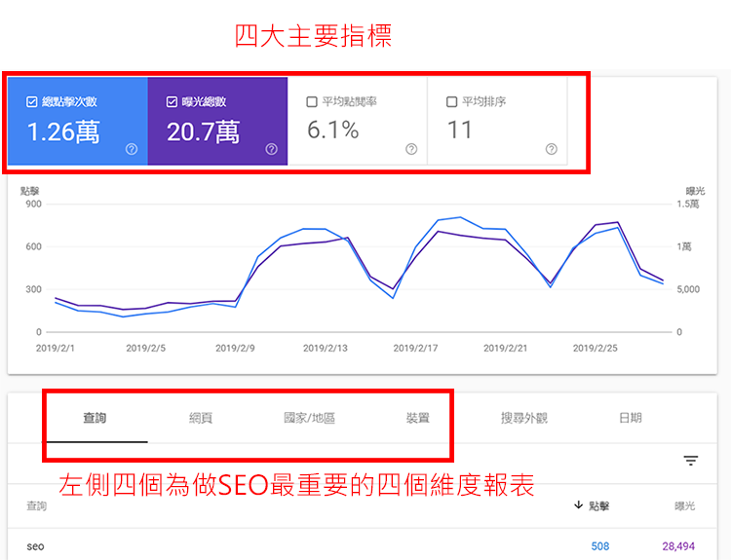The image size is (731, 560).
Task: Uncheck the 總點擊次數 checkbox
Action: click(x=32, y=101)
